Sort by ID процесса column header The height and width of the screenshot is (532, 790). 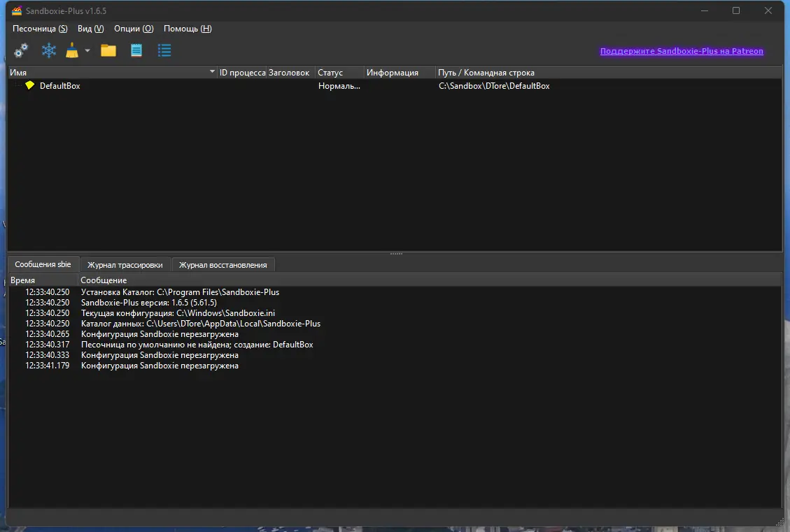242,73
